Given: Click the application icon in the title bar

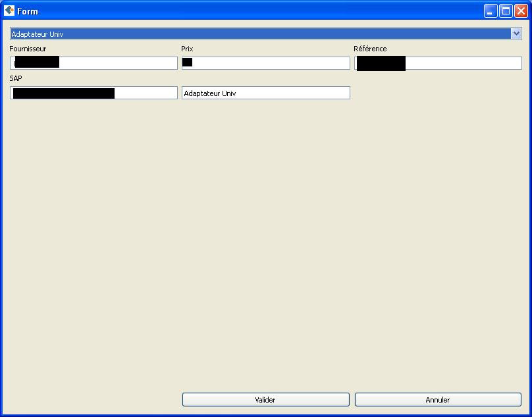Looking at the screenshot, I should pyautogui.click(x=9, y=10).
